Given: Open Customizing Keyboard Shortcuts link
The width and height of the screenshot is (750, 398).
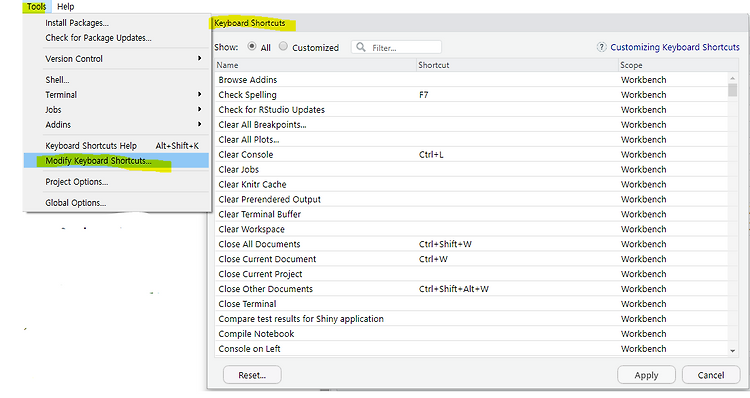Looking at the screenshot, I should [675, 47].
